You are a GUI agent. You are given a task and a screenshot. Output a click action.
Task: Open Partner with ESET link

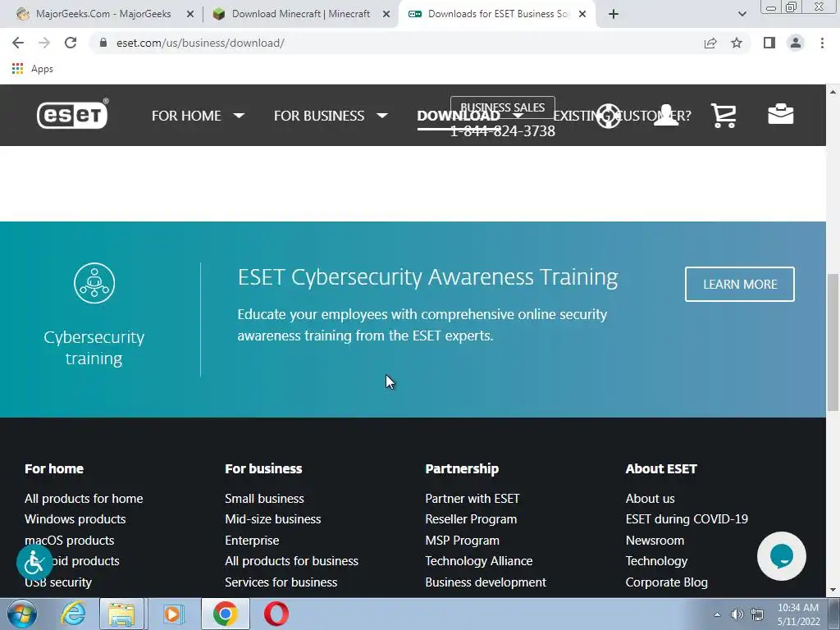click(472, 498)
